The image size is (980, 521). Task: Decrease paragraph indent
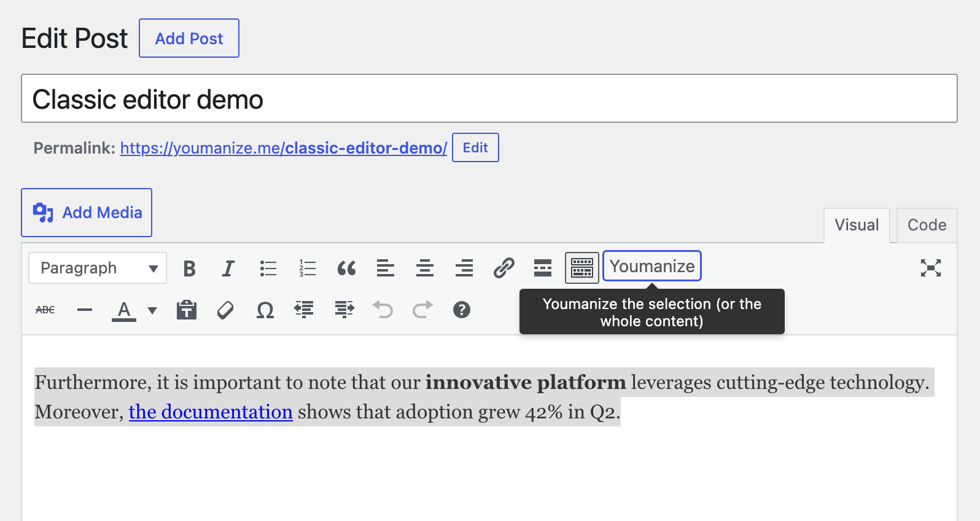305,310
